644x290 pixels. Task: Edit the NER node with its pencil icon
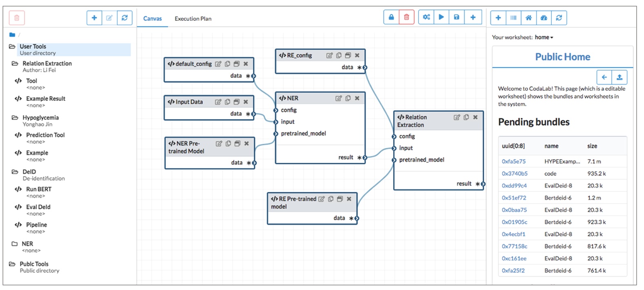[x=338, y=98]
